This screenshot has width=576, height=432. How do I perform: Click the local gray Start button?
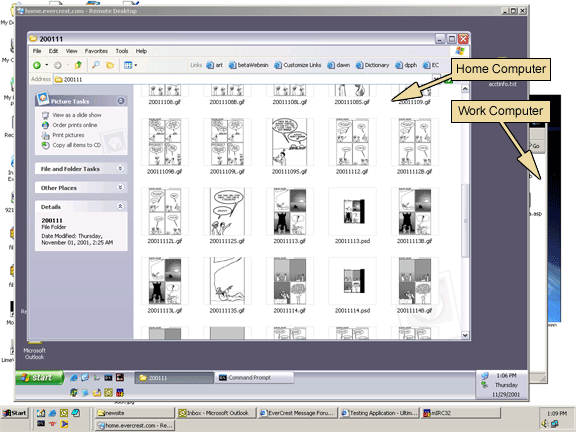click(x=15, y=413)
